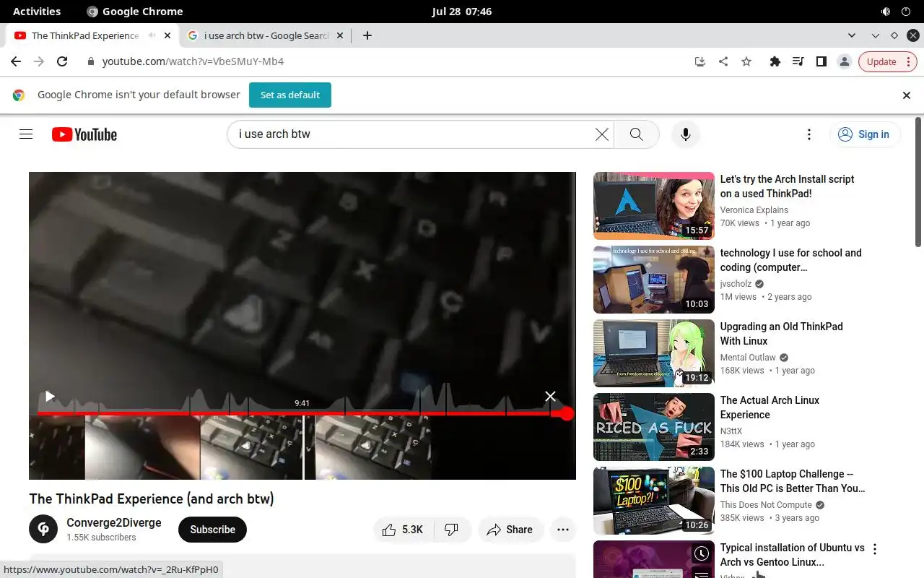Screen dimensions: 924x578
Task: Open the $100 Laptop Challenge thumbnail
Action: (654, 501)
